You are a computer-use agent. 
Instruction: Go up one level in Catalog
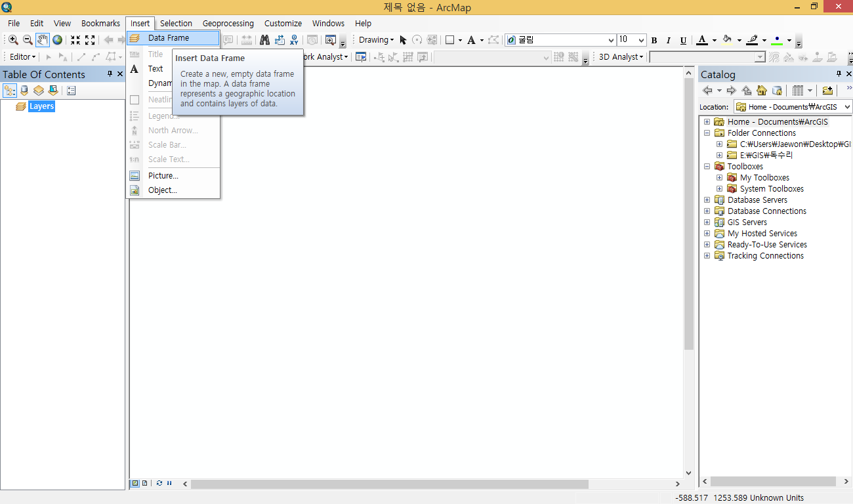coord(747,91)
